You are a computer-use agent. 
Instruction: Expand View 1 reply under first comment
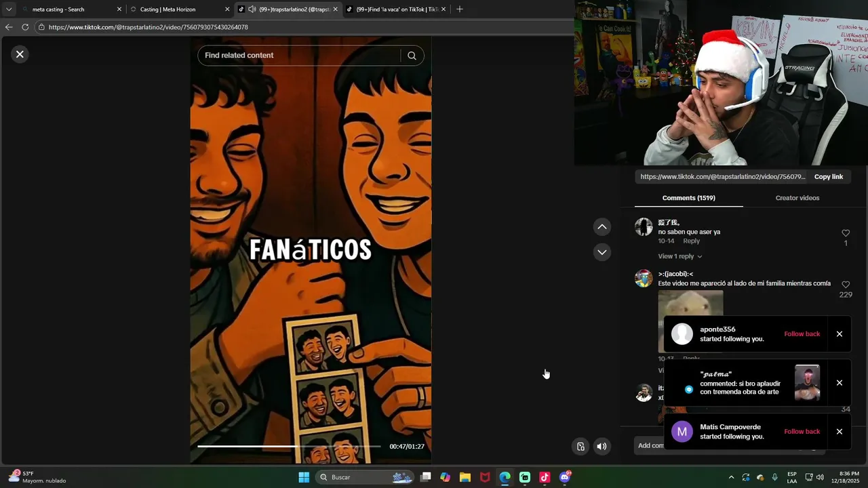click(679, 256)
